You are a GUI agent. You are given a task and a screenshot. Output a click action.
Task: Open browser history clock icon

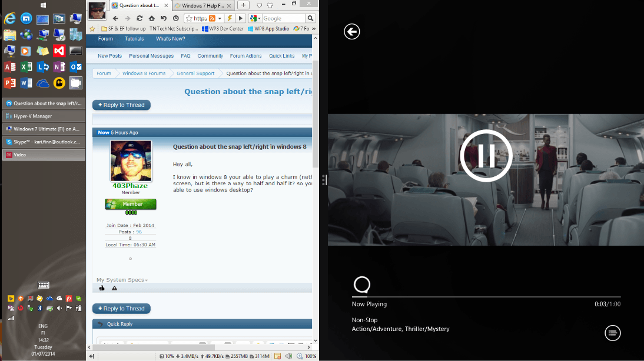tap(176, 18)
